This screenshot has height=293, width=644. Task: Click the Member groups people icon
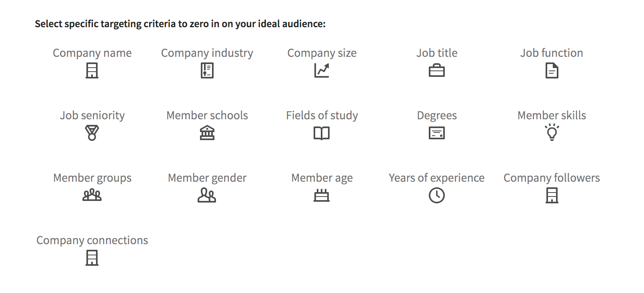pos(92,195)
